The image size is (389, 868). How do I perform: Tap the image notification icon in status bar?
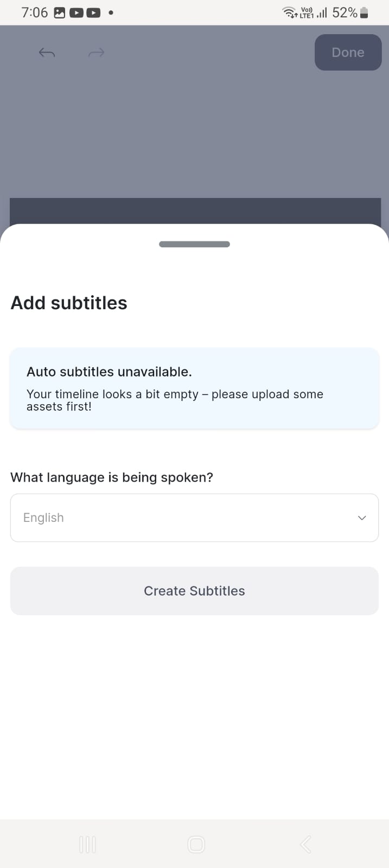point(60,12)
